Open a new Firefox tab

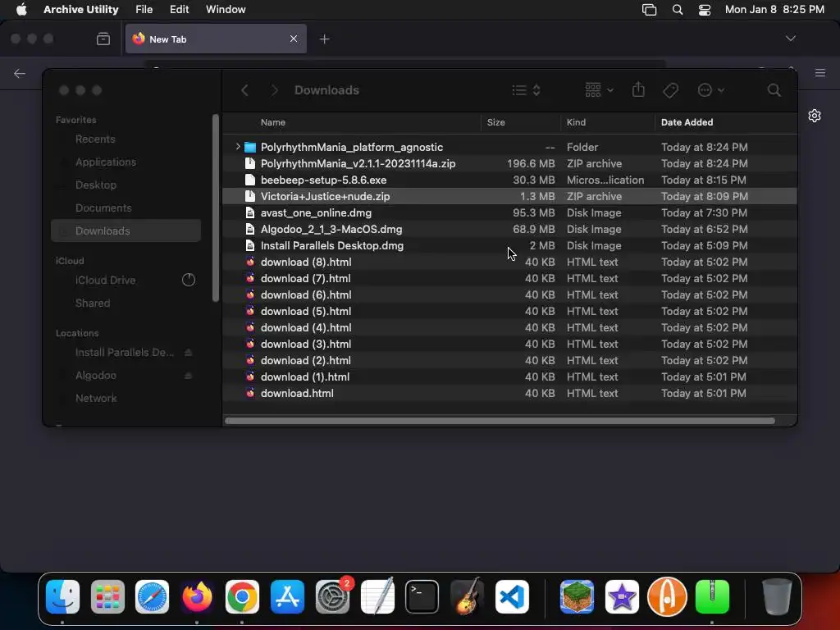(x=324, y=39)
